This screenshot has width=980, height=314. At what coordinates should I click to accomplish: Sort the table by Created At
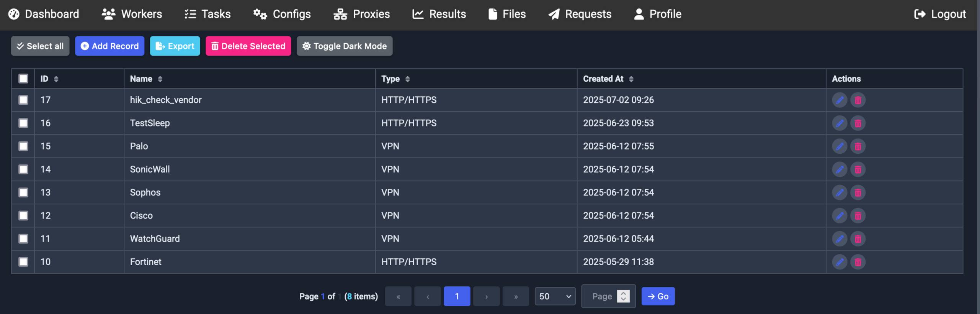coord(608,79)
